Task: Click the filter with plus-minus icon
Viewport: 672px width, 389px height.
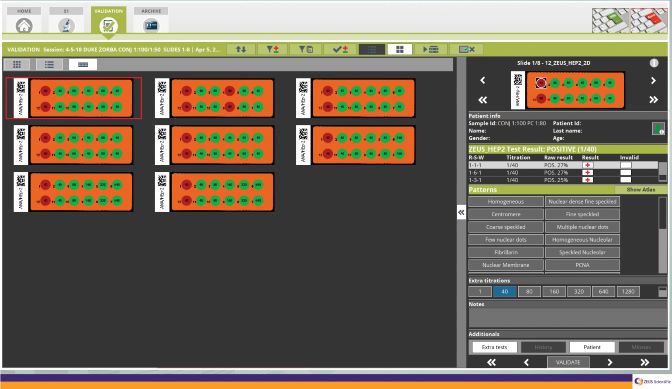Action: (273, 49)
